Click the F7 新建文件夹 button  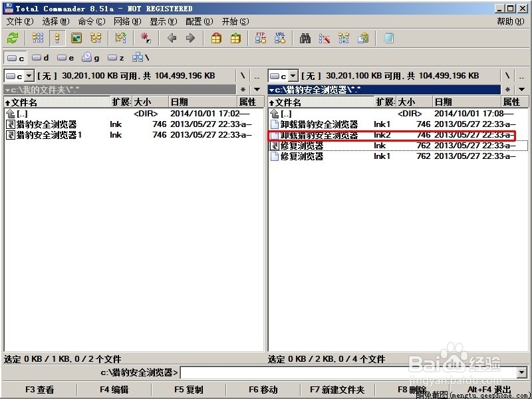click(338, 390)
